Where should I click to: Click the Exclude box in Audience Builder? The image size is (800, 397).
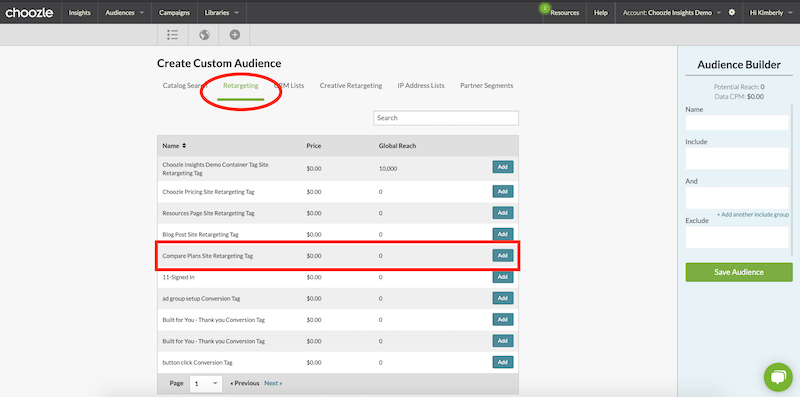(x=737, y=237)
